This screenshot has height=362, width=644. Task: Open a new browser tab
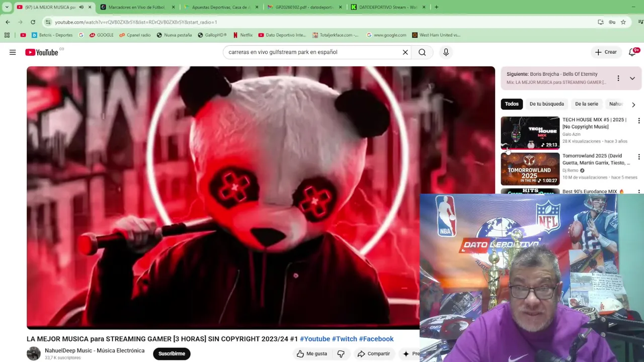(436, 7)
